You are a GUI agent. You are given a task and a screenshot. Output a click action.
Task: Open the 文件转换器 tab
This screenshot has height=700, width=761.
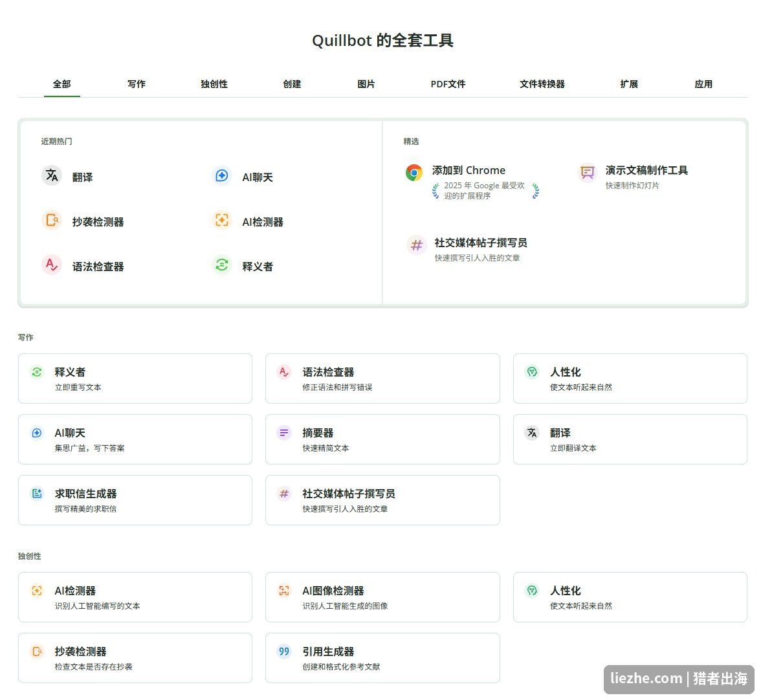click(x=542, y=84)
